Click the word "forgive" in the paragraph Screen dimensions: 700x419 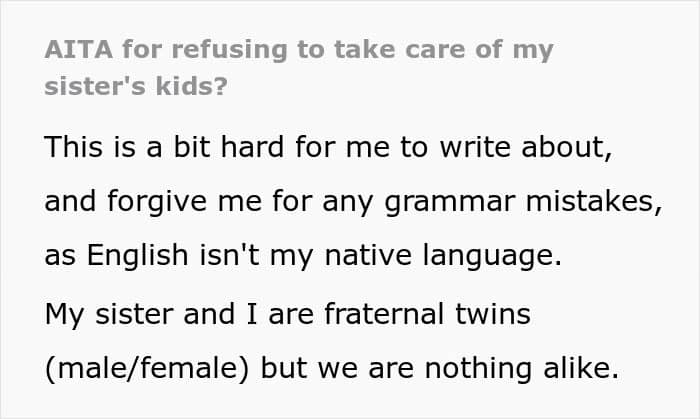[x=157, y=203]
